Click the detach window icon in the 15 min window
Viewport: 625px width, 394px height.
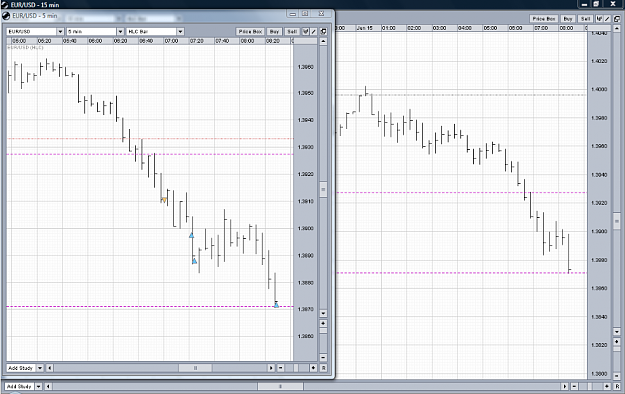[x=617, y=19]
